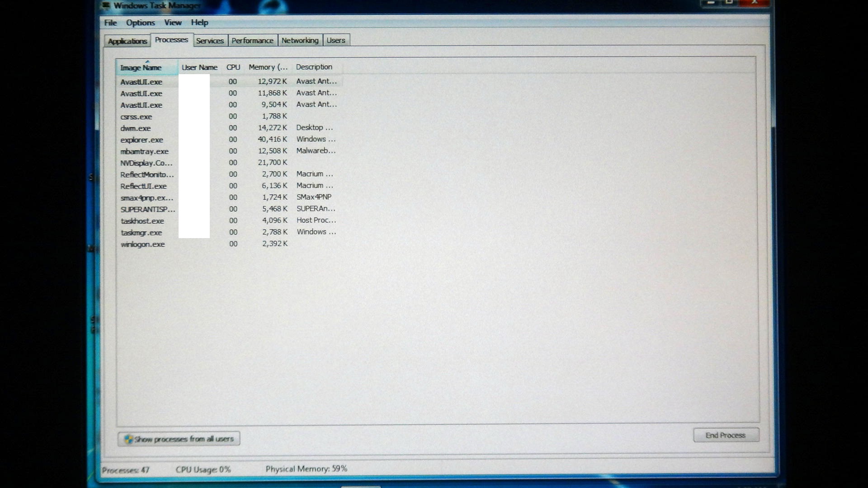Screen dimensions: 868x488
Task: Select the csrss.exe process
Action: click(229, 117)
